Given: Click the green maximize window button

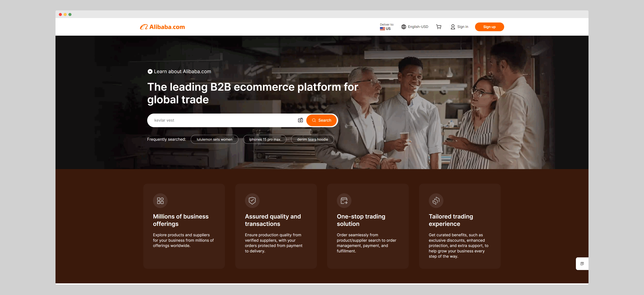Looking at the screenshot, I should (x=70, y=15).
